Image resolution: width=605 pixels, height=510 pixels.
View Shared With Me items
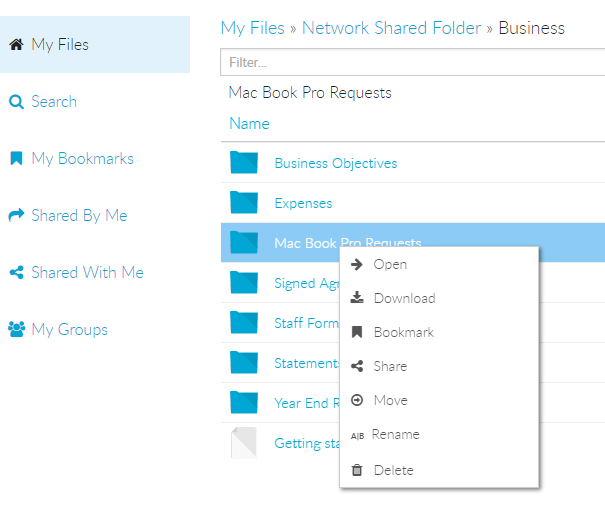pyautogui.click(x=87, y=272)
